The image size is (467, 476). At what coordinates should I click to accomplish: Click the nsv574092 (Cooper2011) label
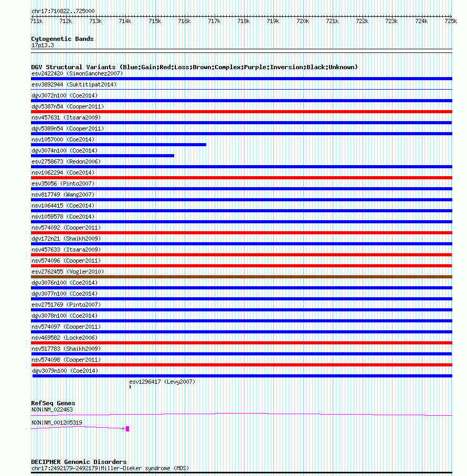(66, 228)
